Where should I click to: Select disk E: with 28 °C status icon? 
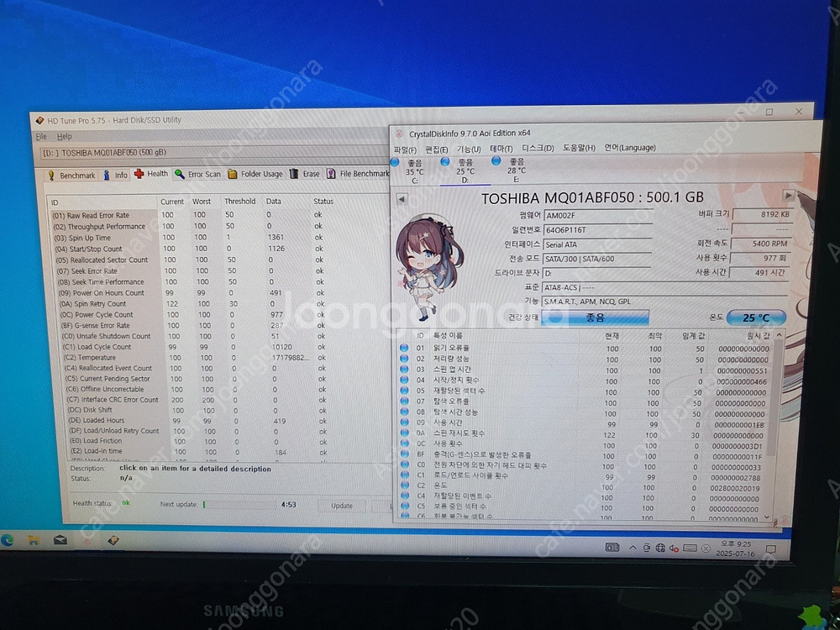[496, 160]
